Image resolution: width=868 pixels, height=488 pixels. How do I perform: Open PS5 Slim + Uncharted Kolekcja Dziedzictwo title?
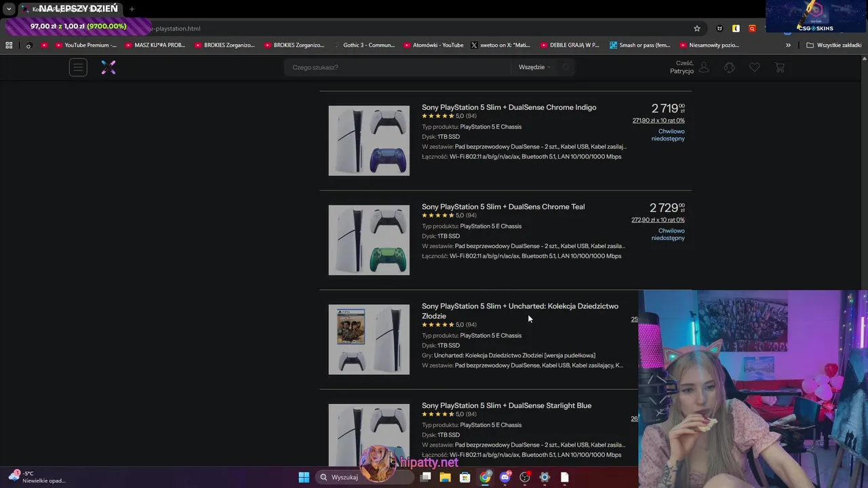(520, 311)
